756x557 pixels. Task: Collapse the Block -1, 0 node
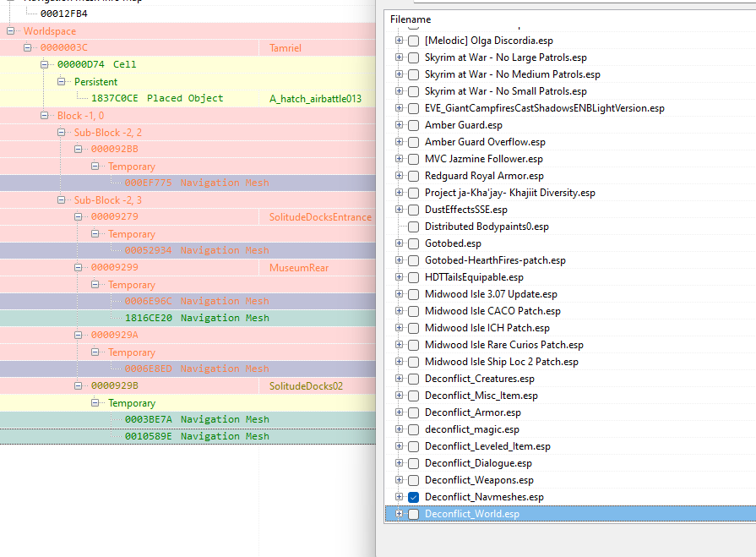[x=45, y=115]
